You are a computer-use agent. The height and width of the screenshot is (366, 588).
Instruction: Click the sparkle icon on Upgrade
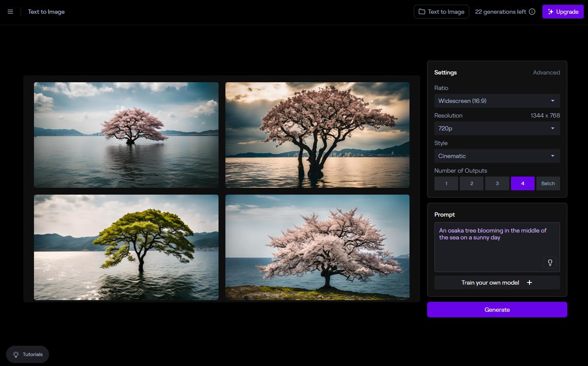[551, 12]
